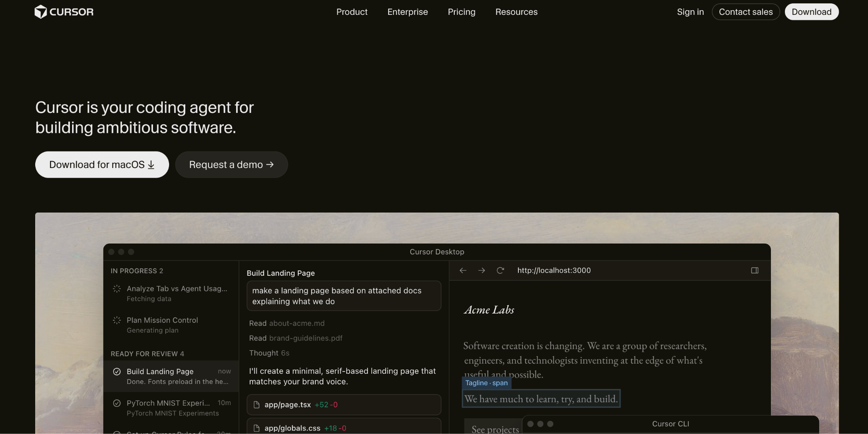Click Request a demo button
The height and width of the screenshot is (434, 868).
tap(231, 165)
